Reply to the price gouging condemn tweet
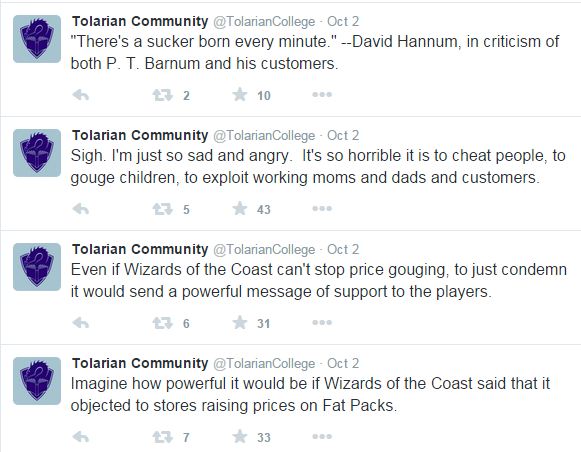Screen dimensions: 581x452 [x=81, y=323]
